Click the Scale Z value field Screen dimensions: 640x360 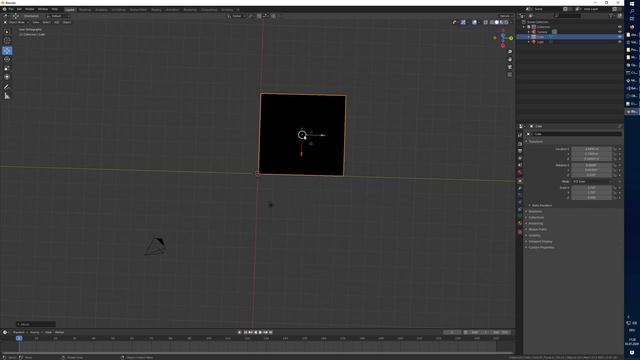tap(591, 198)
